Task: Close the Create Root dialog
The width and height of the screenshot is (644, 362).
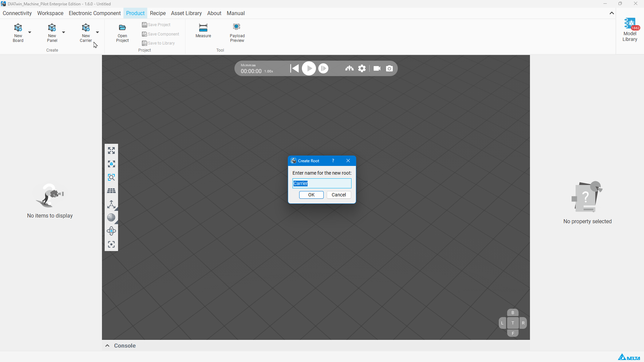Action: pyautogui.click(x=348, y=161)
